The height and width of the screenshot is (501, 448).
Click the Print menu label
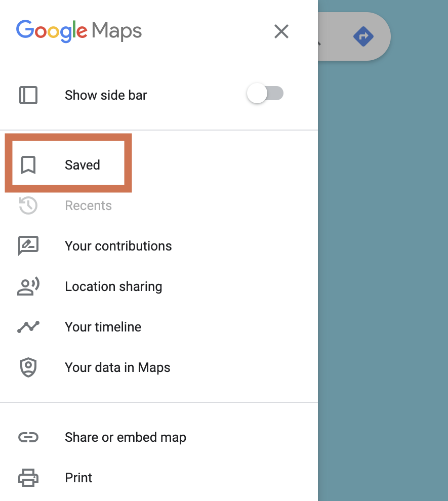click(78, 478)
